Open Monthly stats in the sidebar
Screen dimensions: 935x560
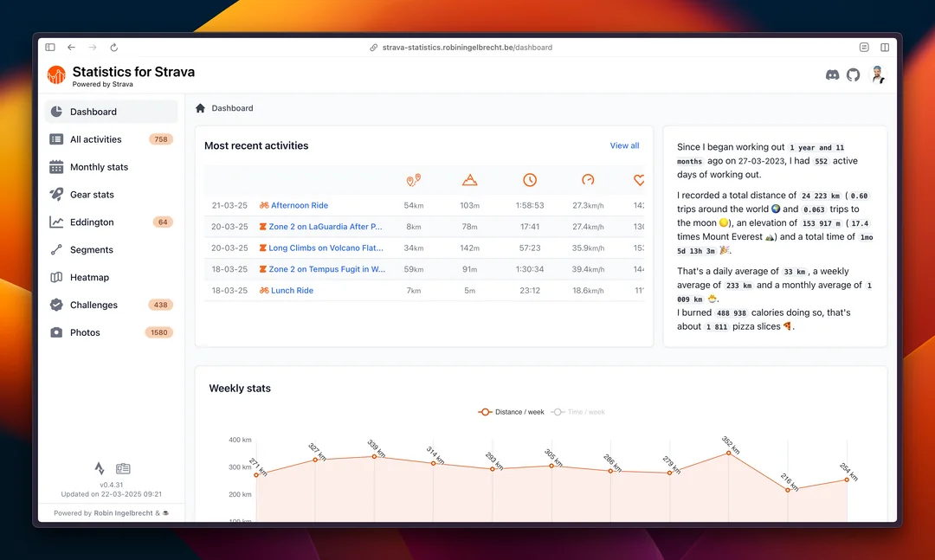[111, 167]
